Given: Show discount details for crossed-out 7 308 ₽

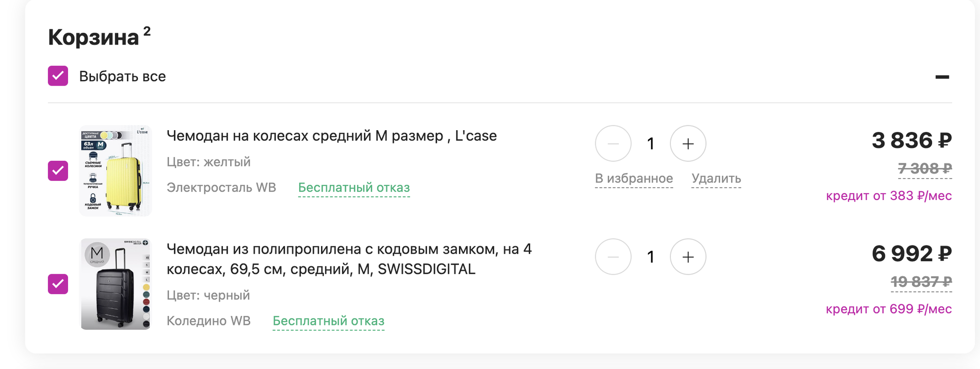Looking at the screenshot, I should 924,168.
